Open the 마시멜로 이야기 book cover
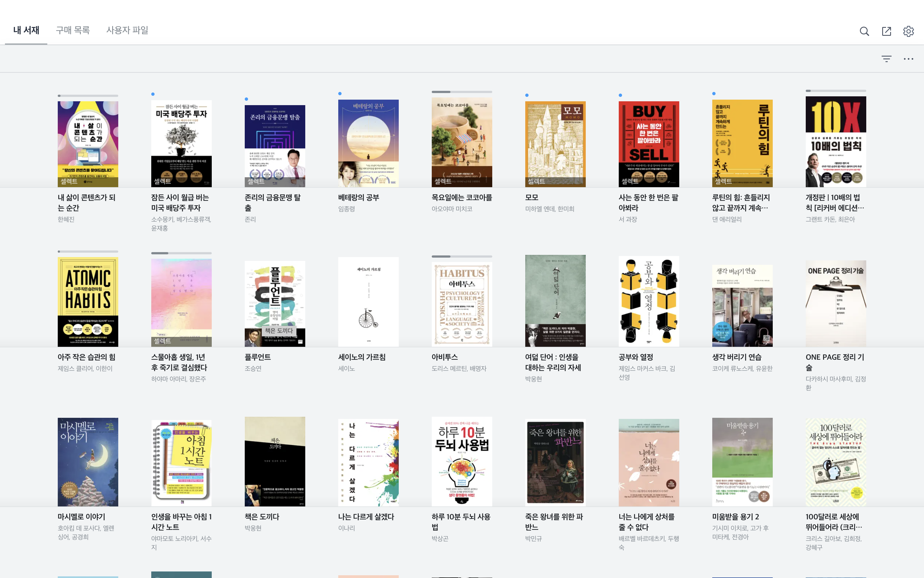Viewport: 924px width, 578px height. point(88,462)
